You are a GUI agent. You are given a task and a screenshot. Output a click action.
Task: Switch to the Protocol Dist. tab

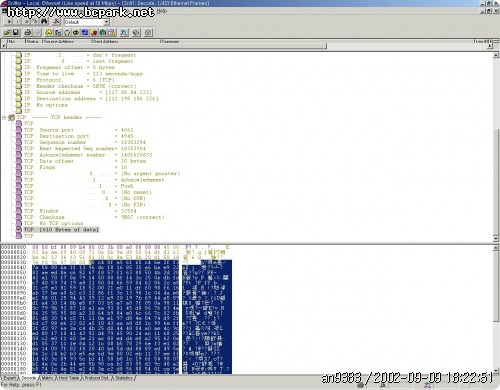(x=97, y=378)
